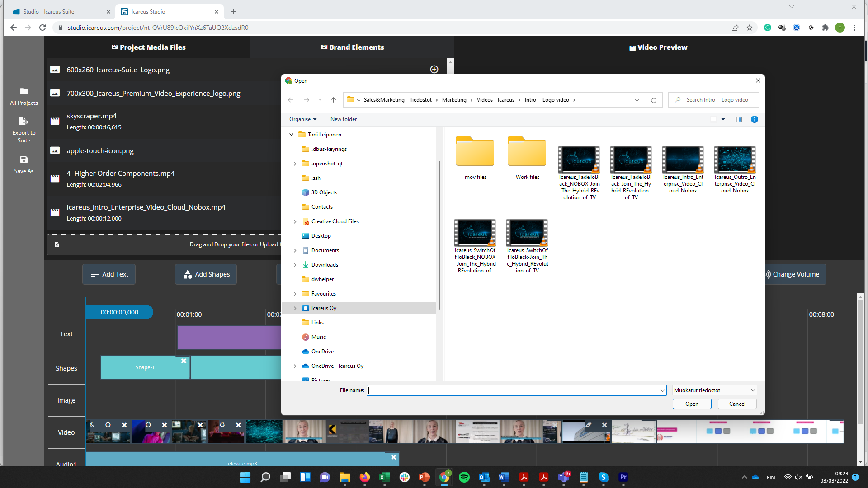868x488 pixels.
Task: Click the Change Volume control
Action: (795, 274)
